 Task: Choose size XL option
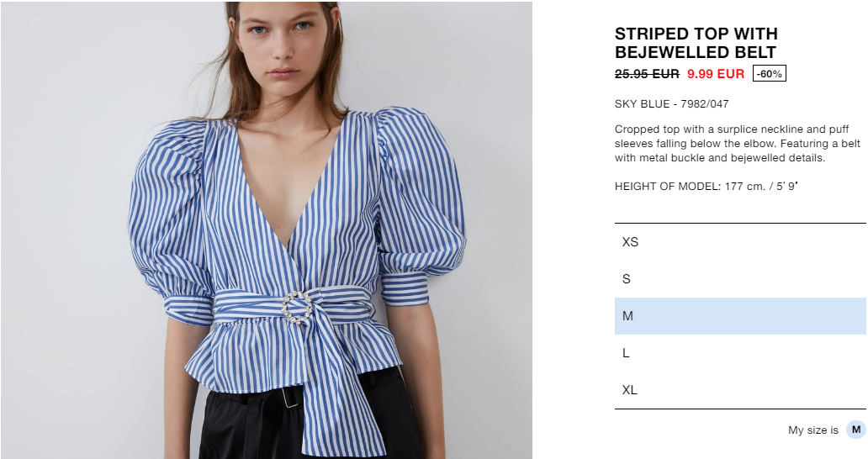740,390
